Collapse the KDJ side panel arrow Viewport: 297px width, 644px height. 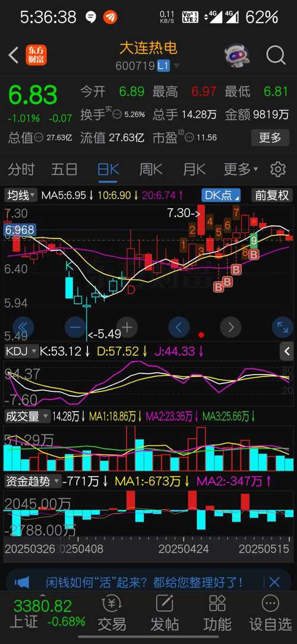(x=287, y=351)
